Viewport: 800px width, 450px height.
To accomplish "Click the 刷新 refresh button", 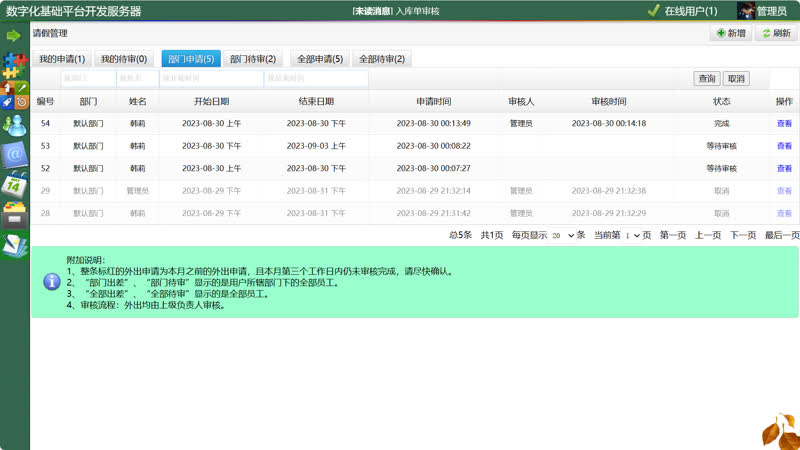I will click(775, 34).
